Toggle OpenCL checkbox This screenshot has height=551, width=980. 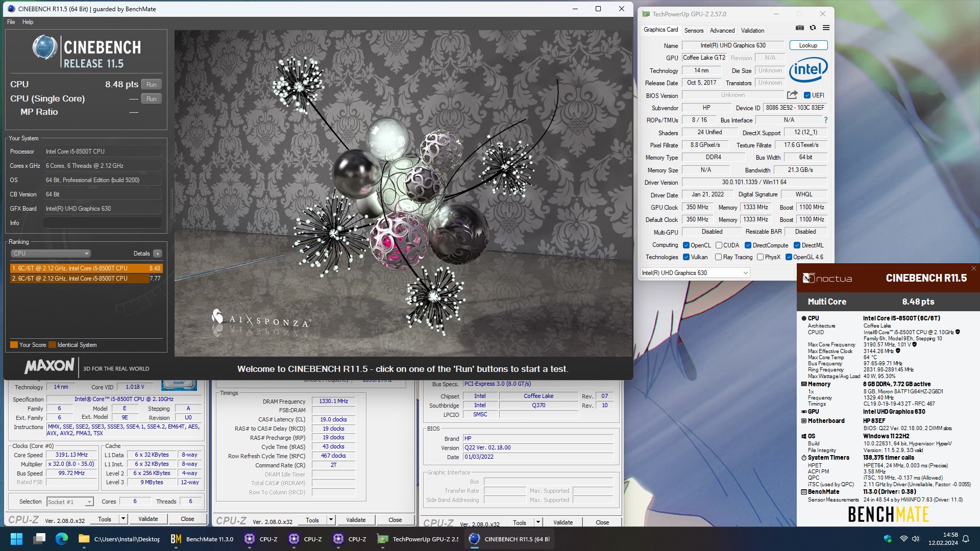coord(686,245)
